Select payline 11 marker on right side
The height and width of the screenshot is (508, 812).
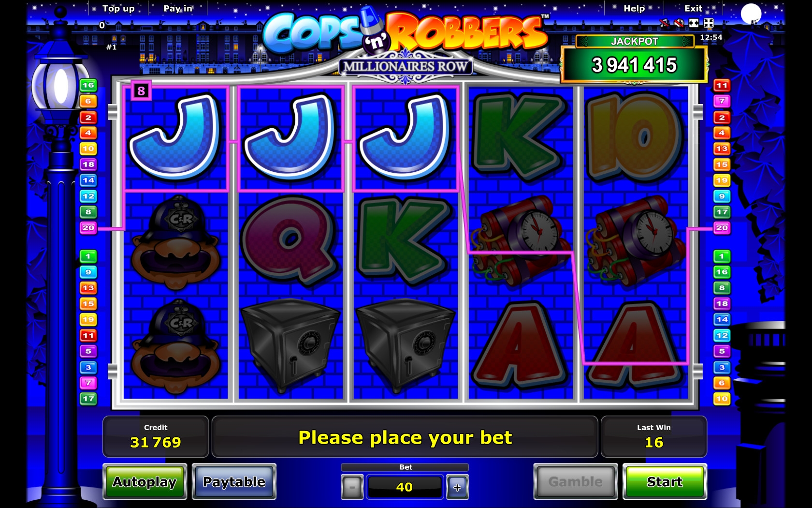(x=722, y=85)
